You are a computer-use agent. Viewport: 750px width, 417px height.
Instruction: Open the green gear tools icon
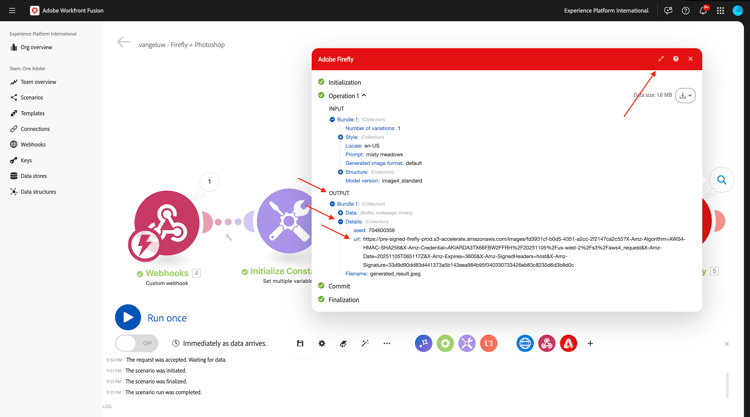click(x=445, y=343)
